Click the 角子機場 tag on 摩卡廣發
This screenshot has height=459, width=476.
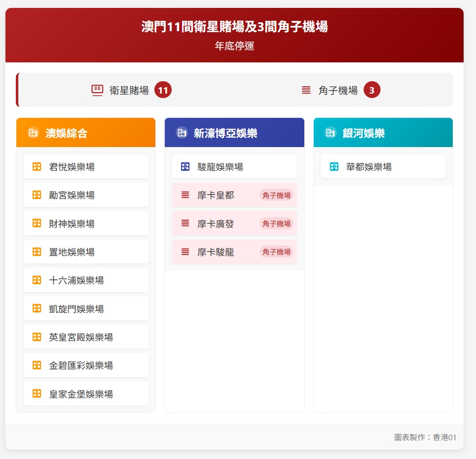[x=276, y=224]
